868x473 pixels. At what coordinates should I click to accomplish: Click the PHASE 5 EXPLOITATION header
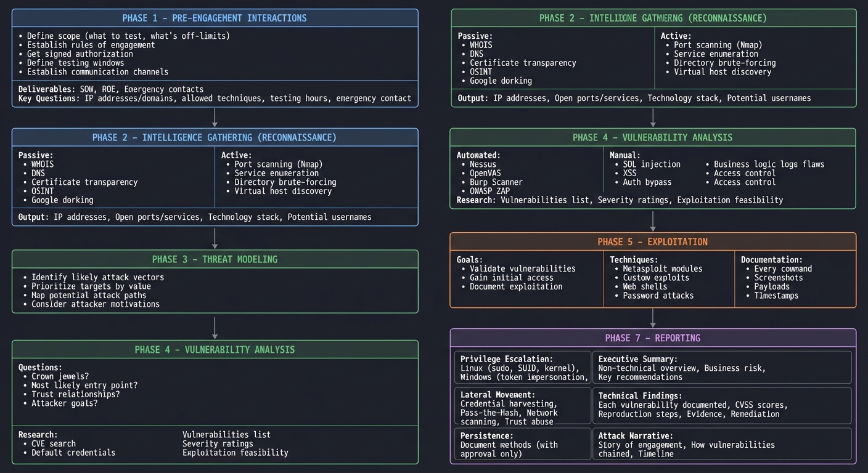(653, 241)
